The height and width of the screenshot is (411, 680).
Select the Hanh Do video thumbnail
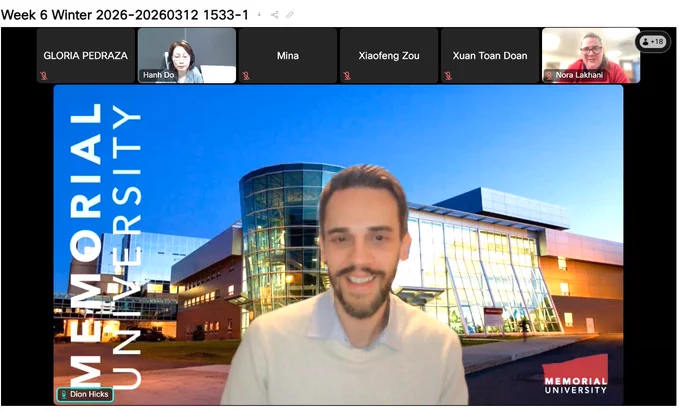pos(187,55)
